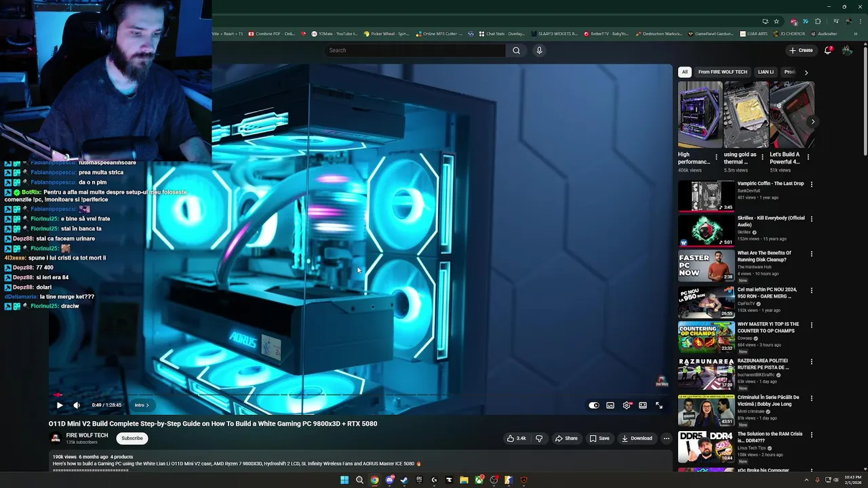Image resolution: width=868 pixels, height=488 pixels.
Task: Open the Windows Start menu
Action: pyautogui.click(x=344, y=480)
